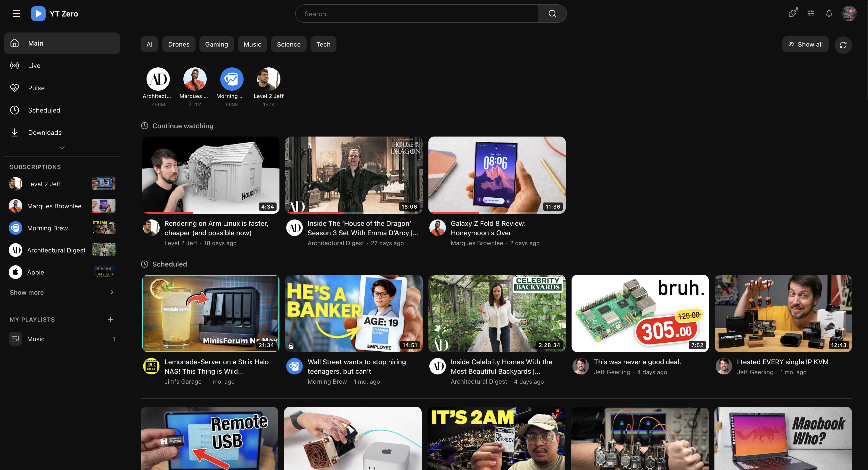Open Architectural Digest subscription
The image size is (868, 470).
coord(62,250)
